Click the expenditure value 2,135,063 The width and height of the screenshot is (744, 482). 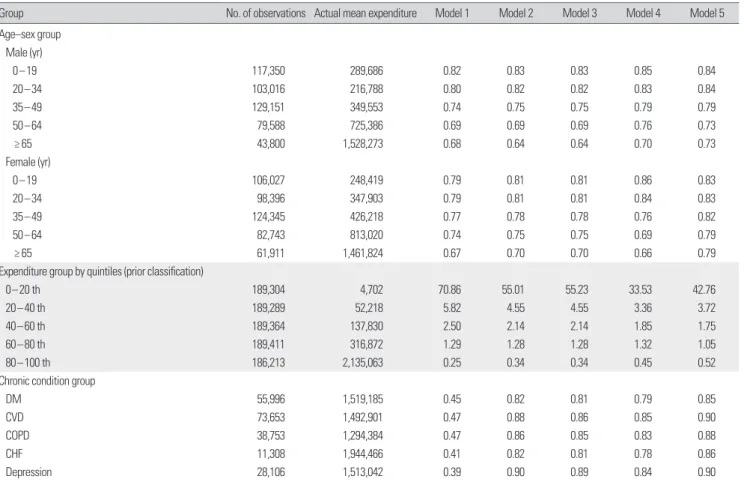(x=363, y=363)
